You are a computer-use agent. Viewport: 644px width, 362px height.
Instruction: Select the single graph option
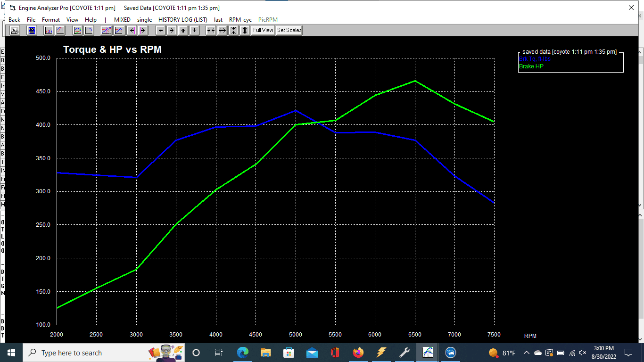coord(145,20)
